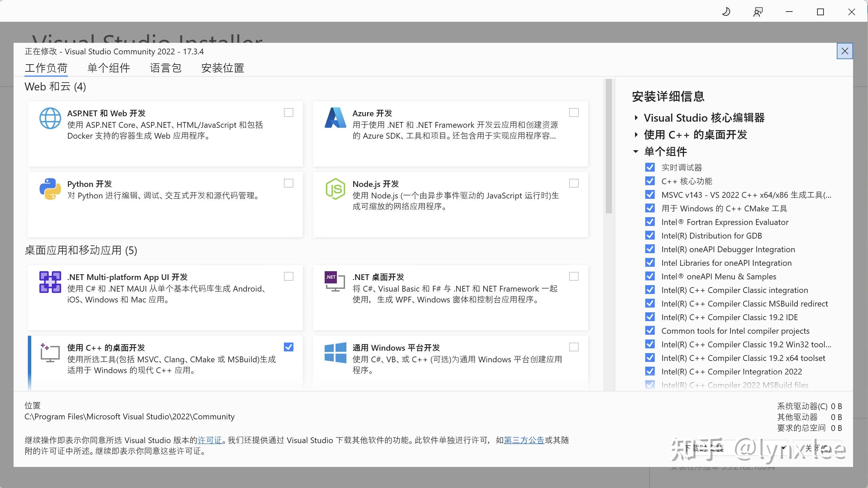Click the 通用 Windows 平台开发 Windows logo

[335, 352]
